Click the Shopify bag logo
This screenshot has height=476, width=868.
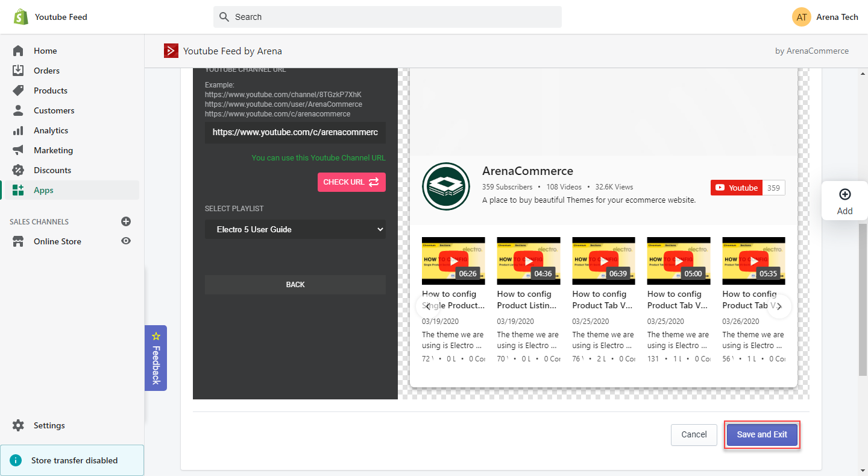point(21,17)
